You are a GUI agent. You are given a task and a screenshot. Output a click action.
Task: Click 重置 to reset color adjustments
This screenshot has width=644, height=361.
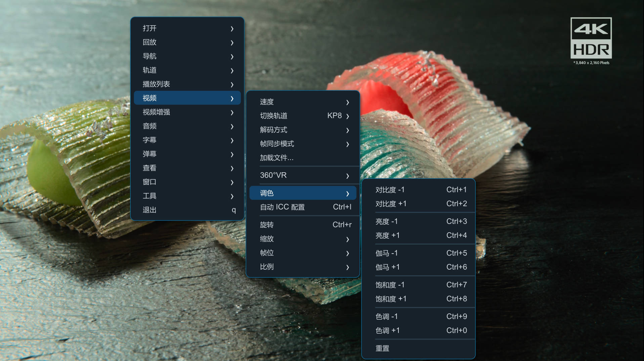(418, 349)
